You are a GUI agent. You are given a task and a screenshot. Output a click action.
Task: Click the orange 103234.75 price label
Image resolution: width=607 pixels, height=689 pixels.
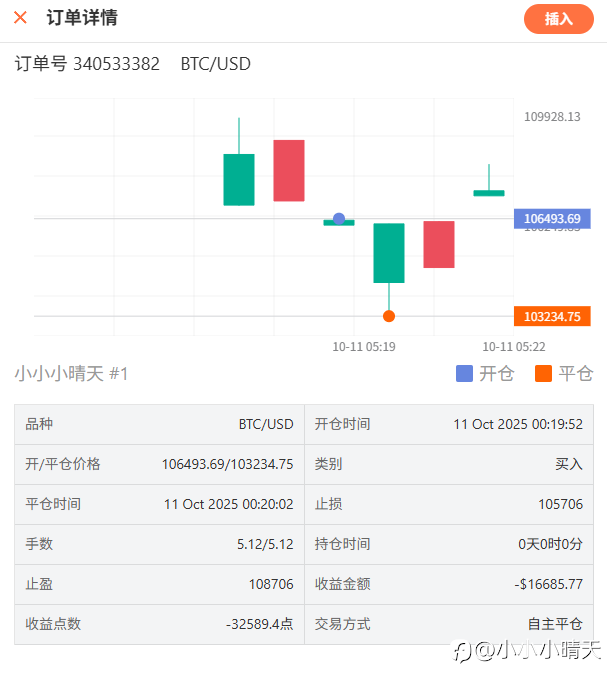point(551,317)
